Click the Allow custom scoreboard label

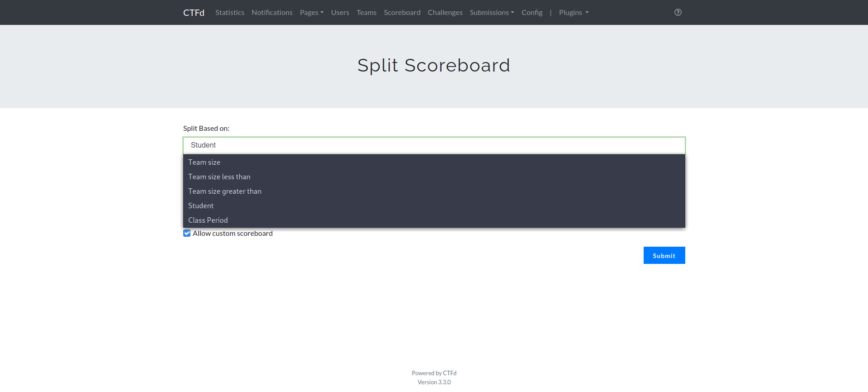coord(232,233)
